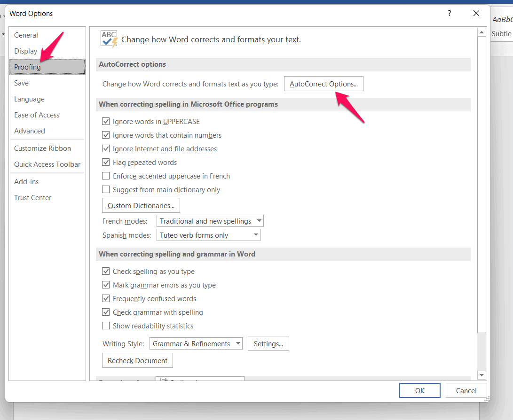Image resolution: width=513 pixels, height=420 pixels.
Task: Click the vertical scrollbar thumb
Action: 481,183
